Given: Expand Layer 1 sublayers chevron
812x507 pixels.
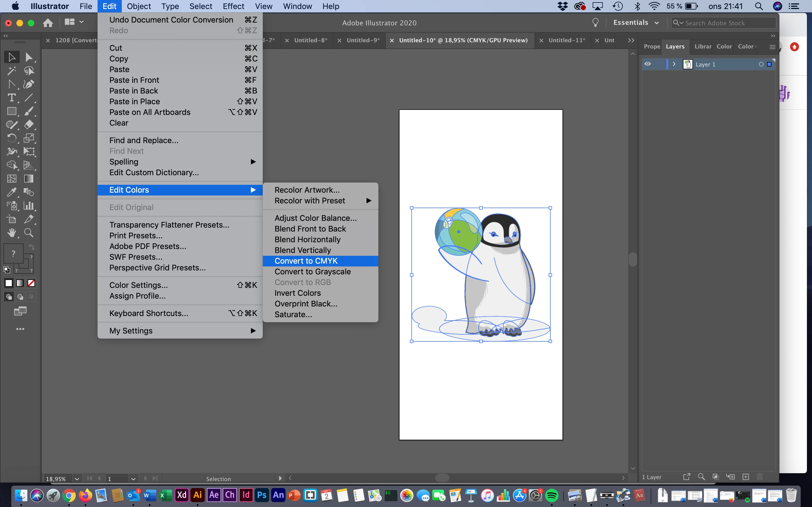Looking at the screenshot, I should (674, 64).
